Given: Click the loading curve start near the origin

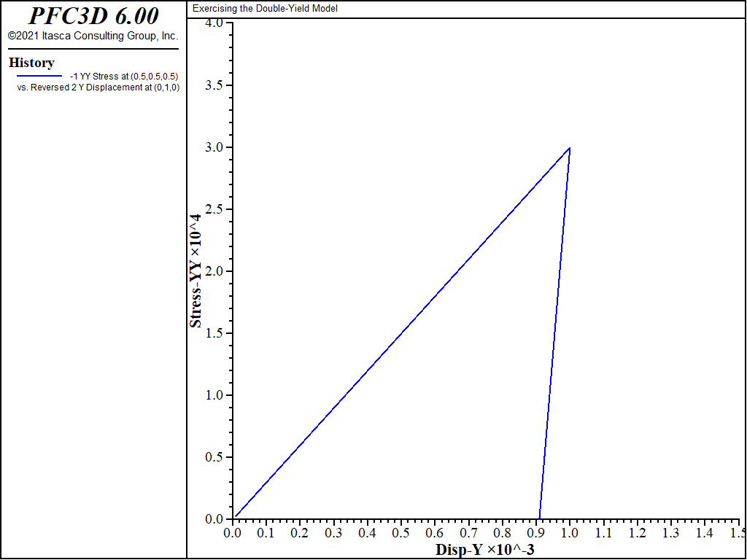Looking at the screenshot, I should click(236, 516).
